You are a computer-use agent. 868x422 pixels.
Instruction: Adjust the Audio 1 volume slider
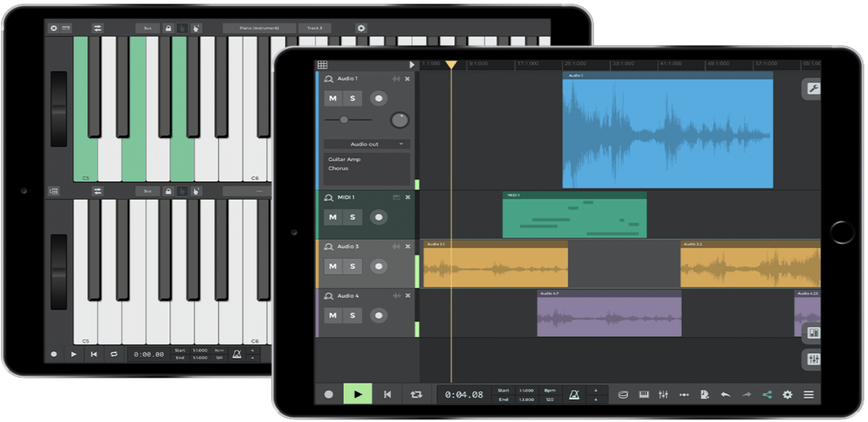[x=344, y=120]
